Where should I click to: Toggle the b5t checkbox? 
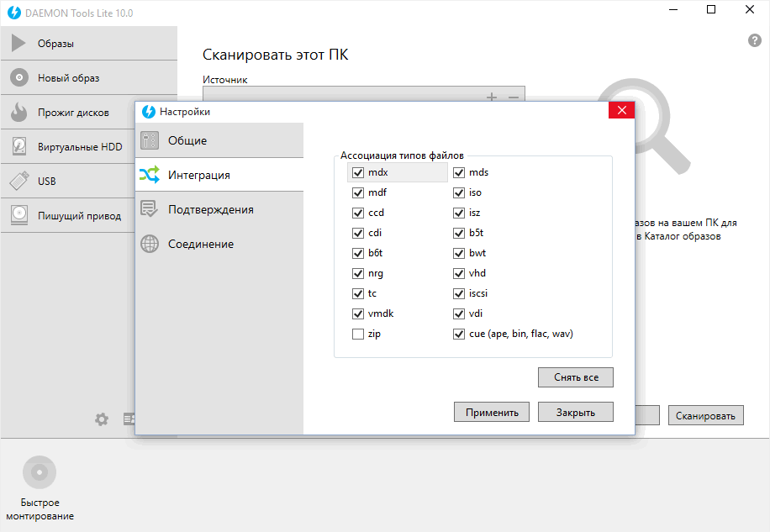pyautogui.click(x=459, y=233)
